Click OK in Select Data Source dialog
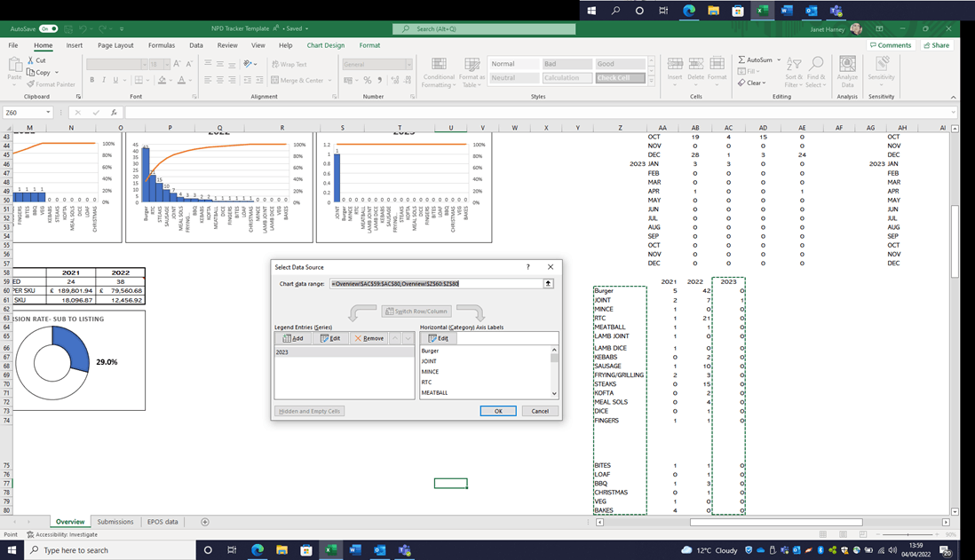This screenshot has height=560, width=975. 498,411
